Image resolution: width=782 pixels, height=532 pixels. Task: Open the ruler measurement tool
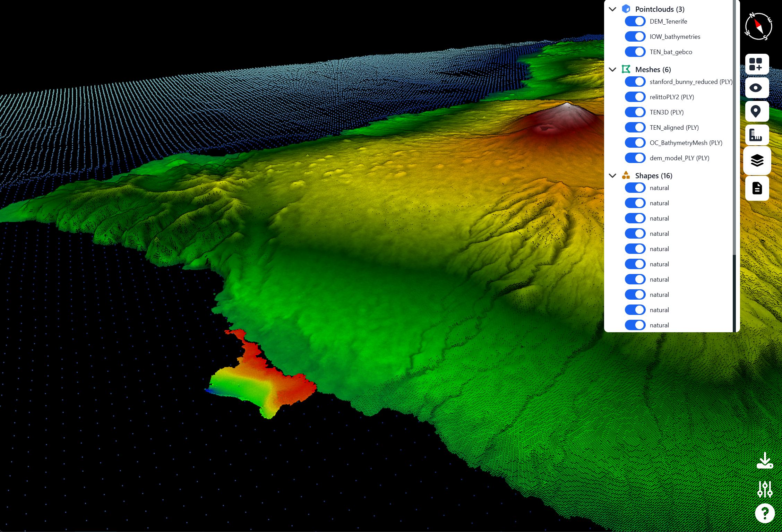pyautogui.click(x=757, y=135)
